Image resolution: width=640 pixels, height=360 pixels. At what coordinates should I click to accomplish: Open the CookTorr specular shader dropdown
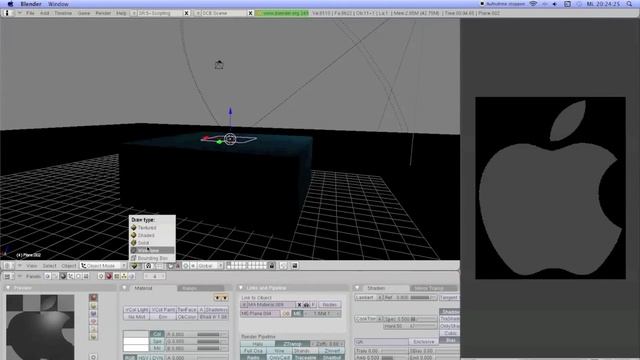[368, 319]
